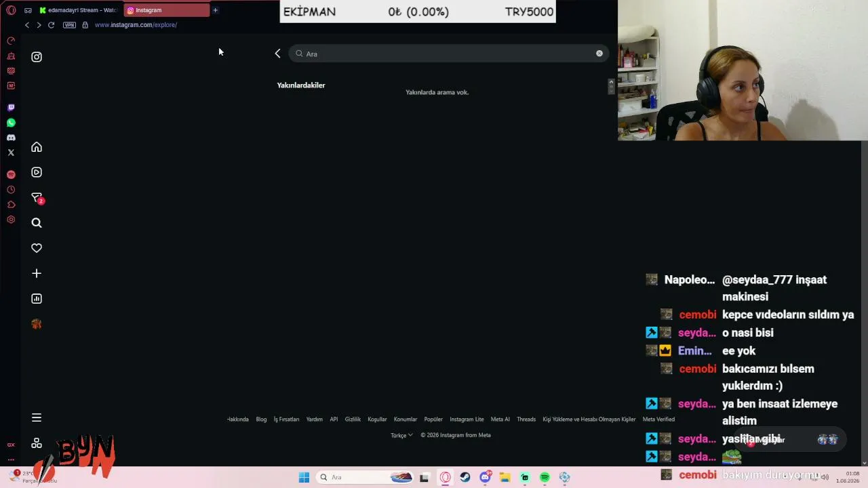This screenshot has width=868, height=488.
Task: Go to Instagram Home feed
Action: point(37,147)
